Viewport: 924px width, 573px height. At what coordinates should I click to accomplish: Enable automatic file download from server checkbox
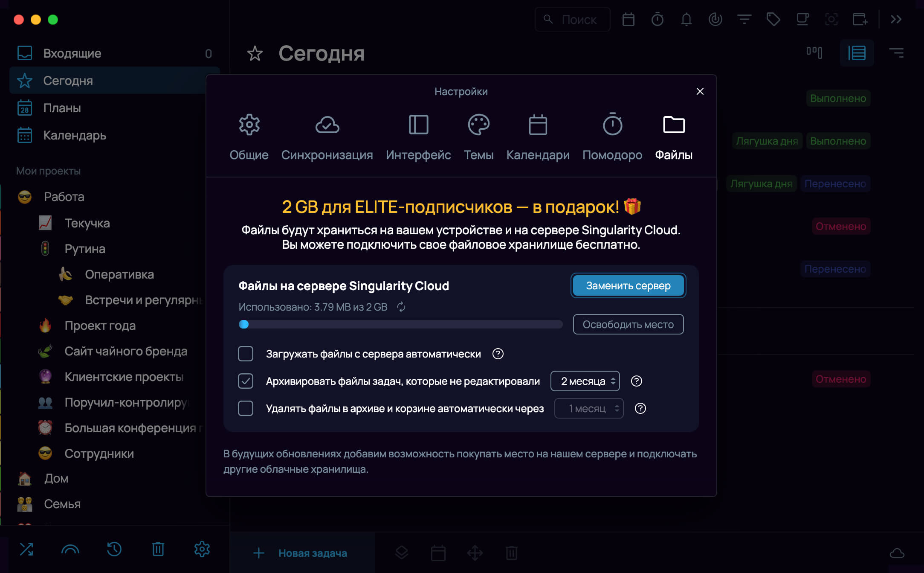(246, 354)
